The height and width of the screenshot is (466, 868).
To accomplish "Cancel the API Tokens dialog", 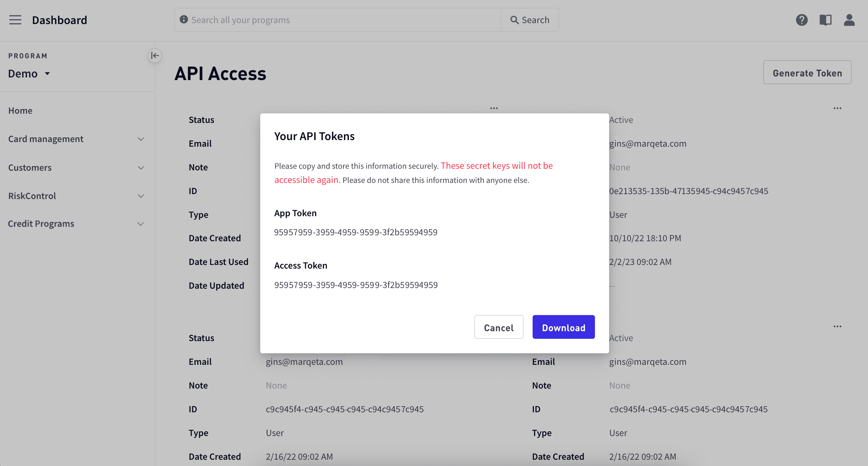I will pyautogui.click(x=499, y=327).
